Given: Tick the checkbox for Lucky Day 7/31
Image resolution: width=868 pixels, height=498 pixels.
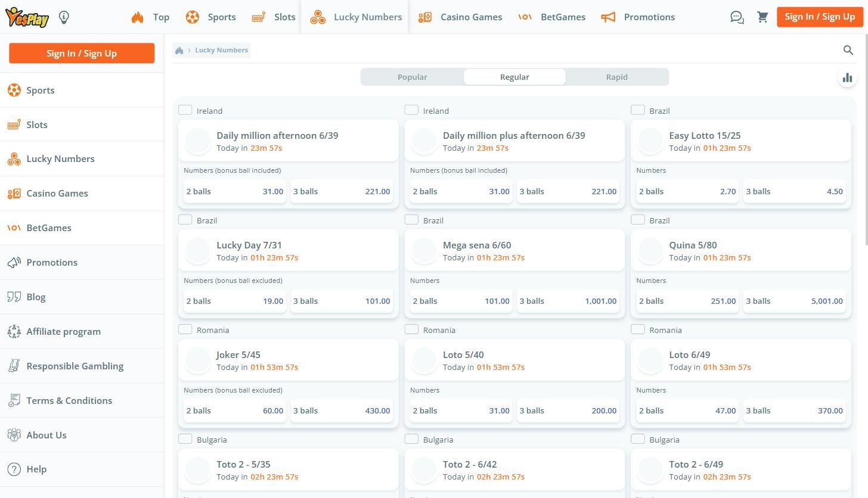Looking at the screenshot, I should 185,220.
